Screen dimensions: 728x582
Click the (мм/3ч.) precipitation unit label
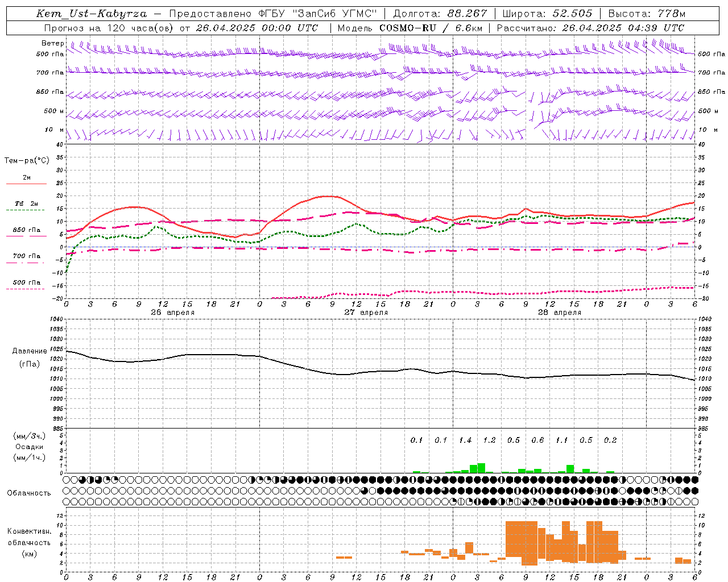(29, 436)
